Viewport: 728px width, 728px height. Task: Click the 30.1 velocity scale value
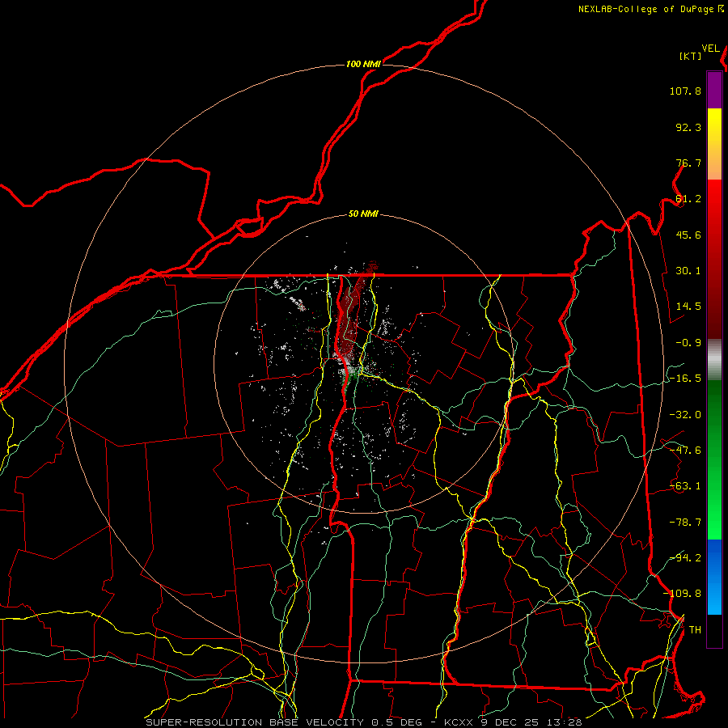tap(688, 271)
